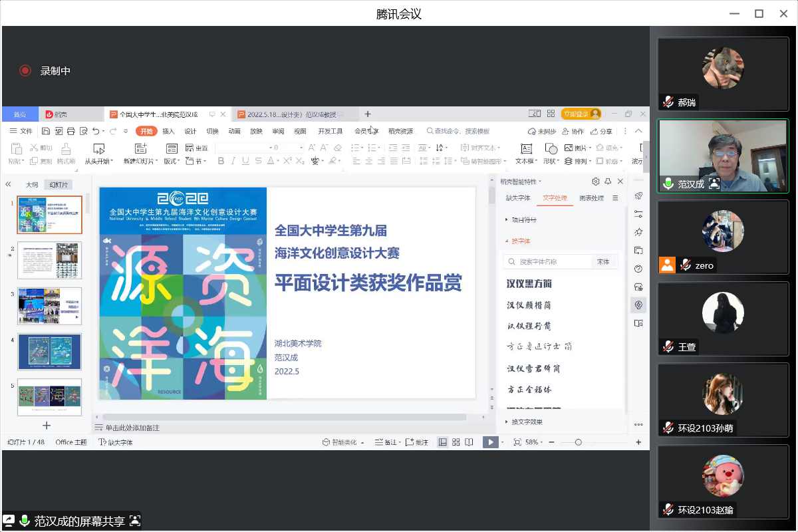The image size is (798, 532).
Task: Start slideshow with the play button
Action: click(490, 442)
